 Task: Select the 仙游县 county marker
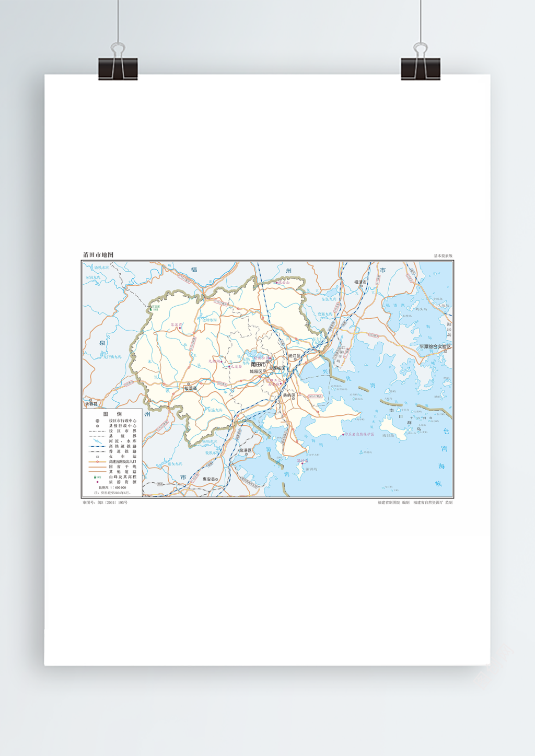click(189, 385)
